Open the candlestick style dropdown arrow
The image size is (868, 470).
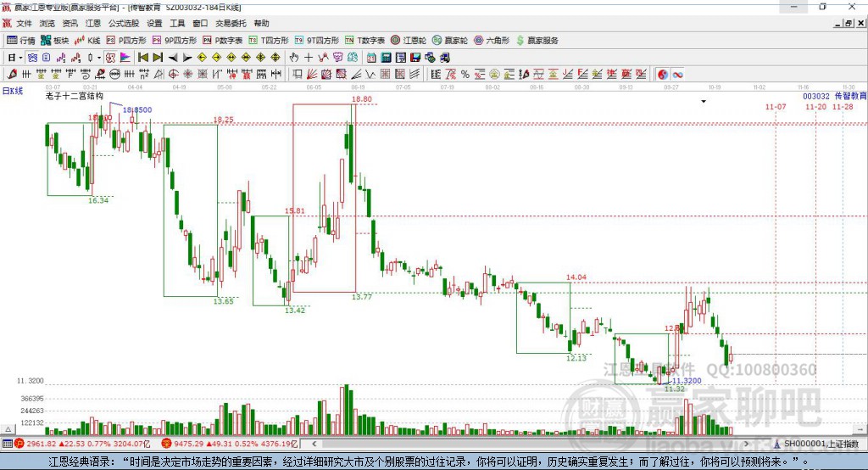pos(99,58)
